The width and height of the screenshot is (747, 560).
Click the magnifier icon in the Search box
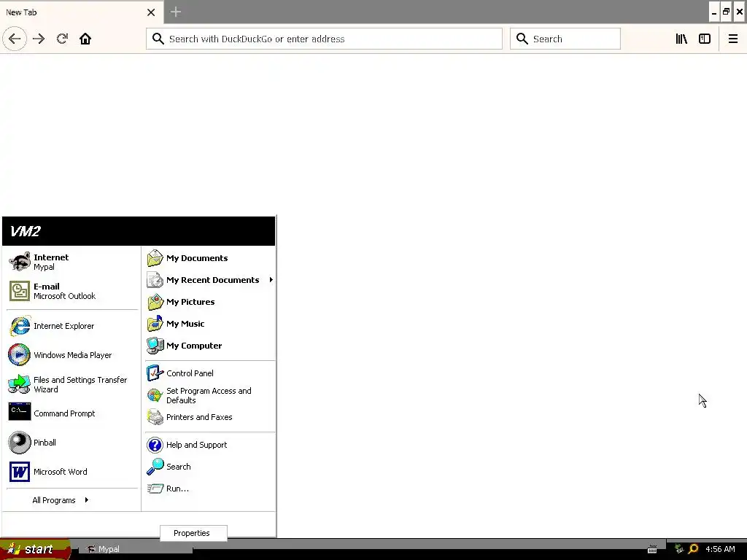(x=522, y=39)
